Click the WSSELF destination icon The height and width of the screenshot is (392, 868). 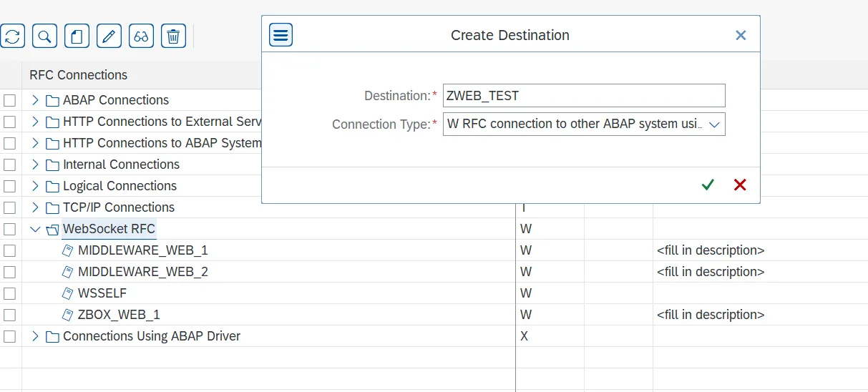(67, 293)
